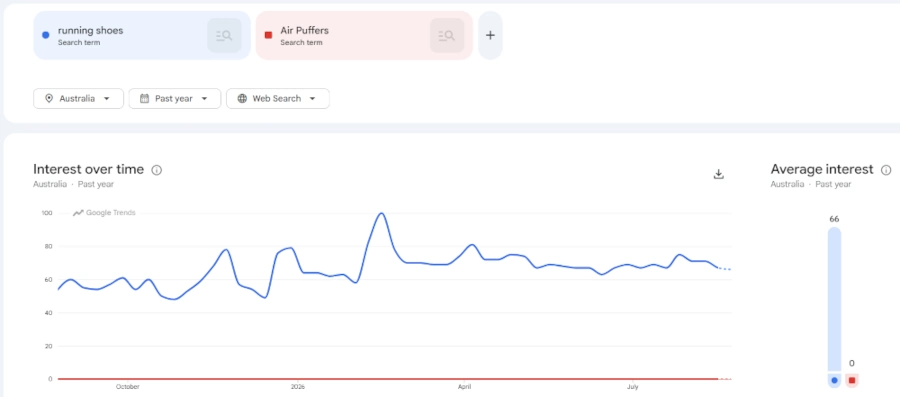This screenshot has height=397, width=900.
Task: Click the average value '66'
Action: click(834, 219)
